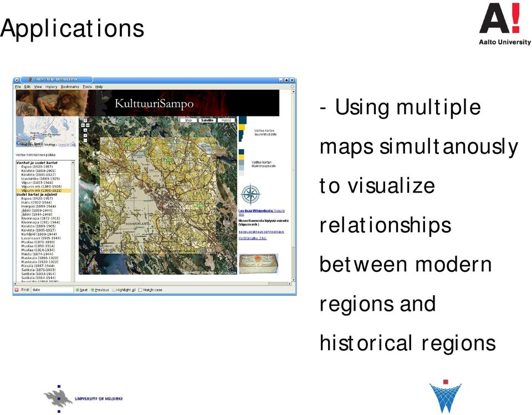
Task: Switch map view to Map mode
Action: click(x=188, y=120)
